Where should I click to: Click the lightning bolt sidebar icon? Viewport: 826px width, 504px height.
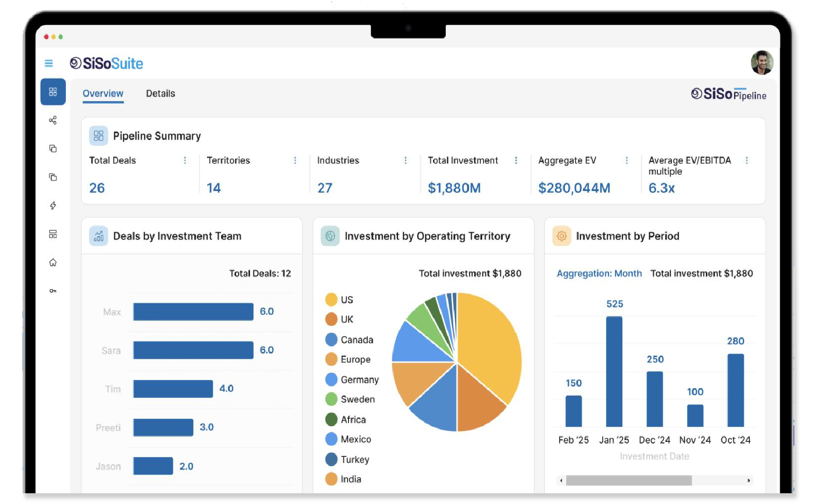click(53, 206)
